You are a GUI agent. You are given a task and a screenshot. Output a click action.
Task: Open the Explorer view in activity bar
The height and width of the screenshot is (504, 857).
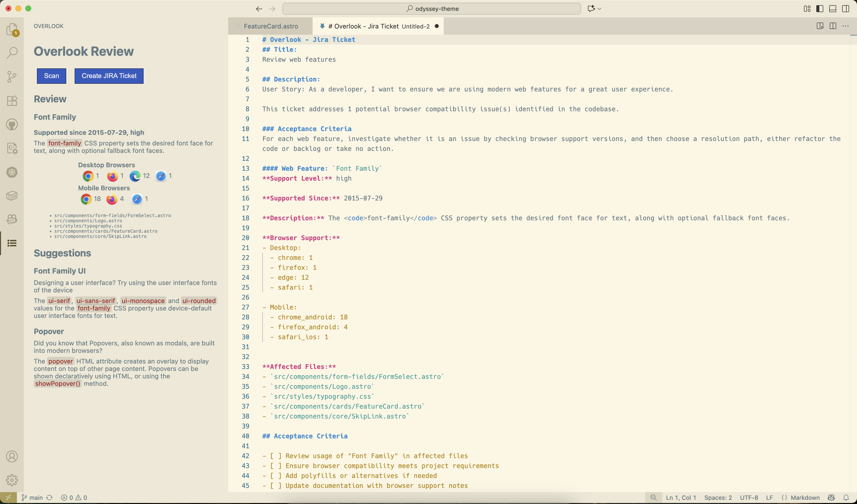pyautogui.click(x=12, y=29)
